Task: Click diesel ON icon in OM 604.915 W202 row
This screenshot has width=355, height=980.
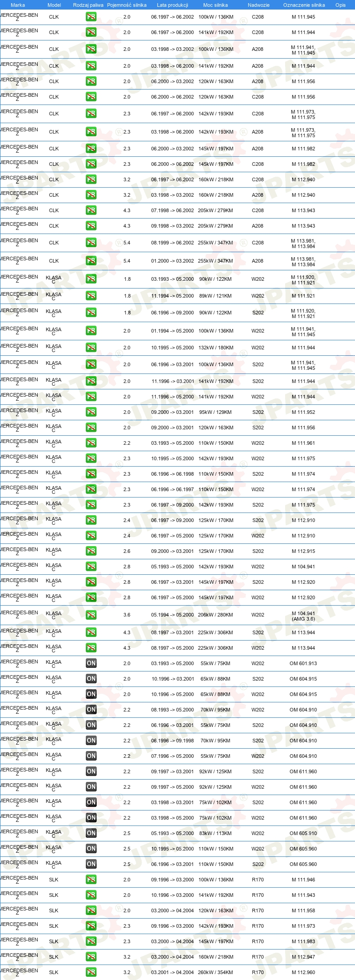Action: (91, 694)
